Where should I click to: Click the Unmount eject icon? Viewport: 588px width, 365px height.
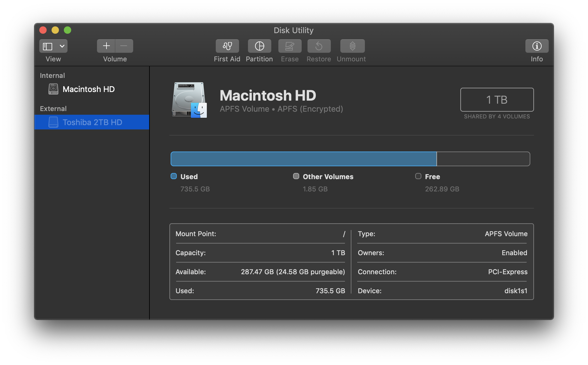coord(352,46)
